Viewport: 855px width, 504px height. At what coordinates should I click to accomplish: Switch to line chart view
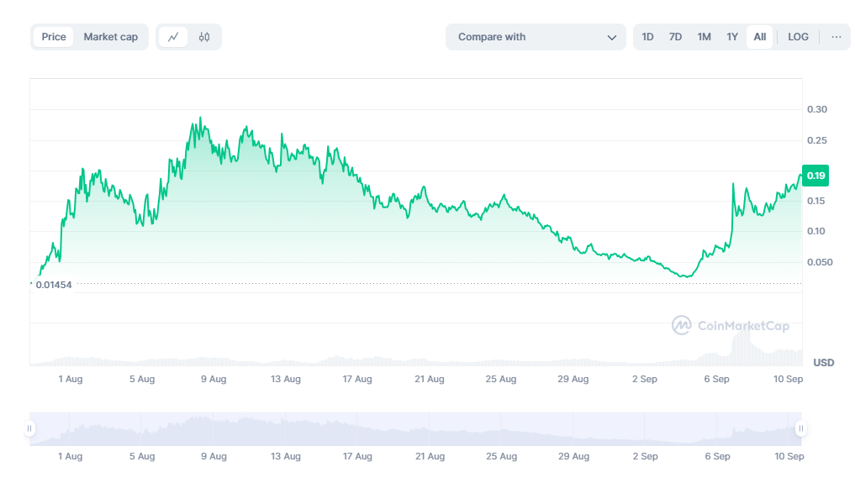[x=173, y=37]
